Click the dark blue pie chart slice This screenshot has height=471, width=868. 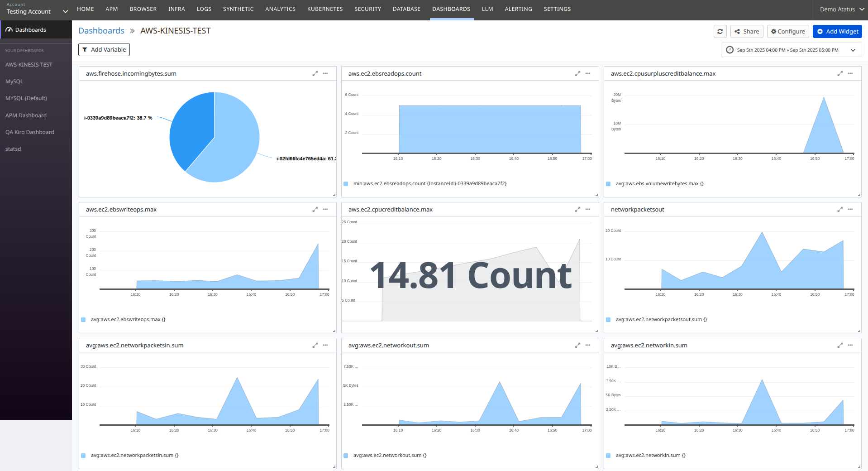coord(190,127)
